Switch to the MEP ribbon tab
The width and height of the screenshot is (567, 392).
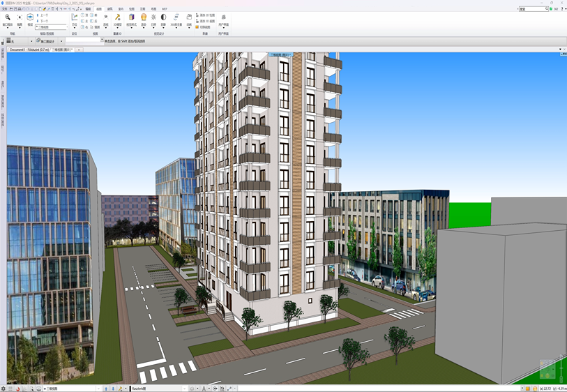(165, 9)
